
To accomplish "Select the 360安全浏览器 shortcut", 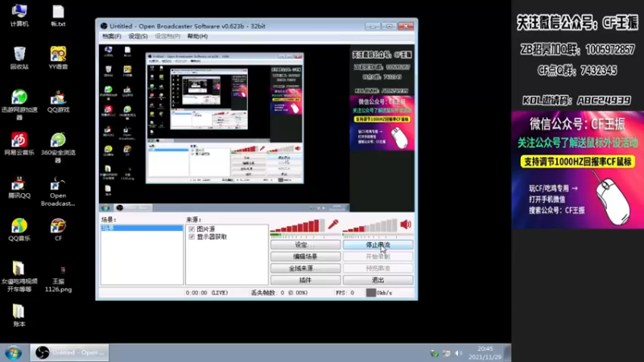I will pyautogui.click(x=58, y=147).
